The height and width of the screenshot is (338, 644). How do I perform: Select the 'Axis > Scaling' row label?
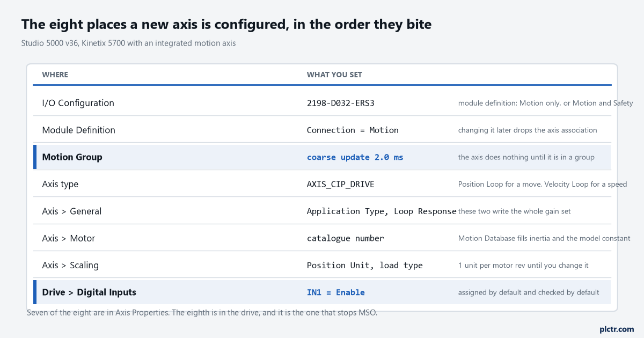pyautogui.click(x=70, y=265)
